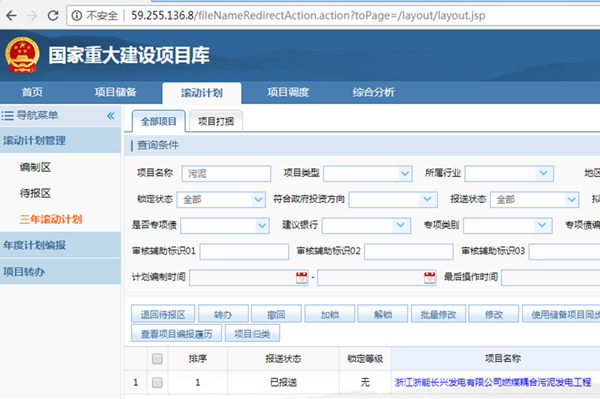Click the navigation menu list icon
Image resolution: width=600 pixels, height=399 pixels.
[x=7, y=116]
